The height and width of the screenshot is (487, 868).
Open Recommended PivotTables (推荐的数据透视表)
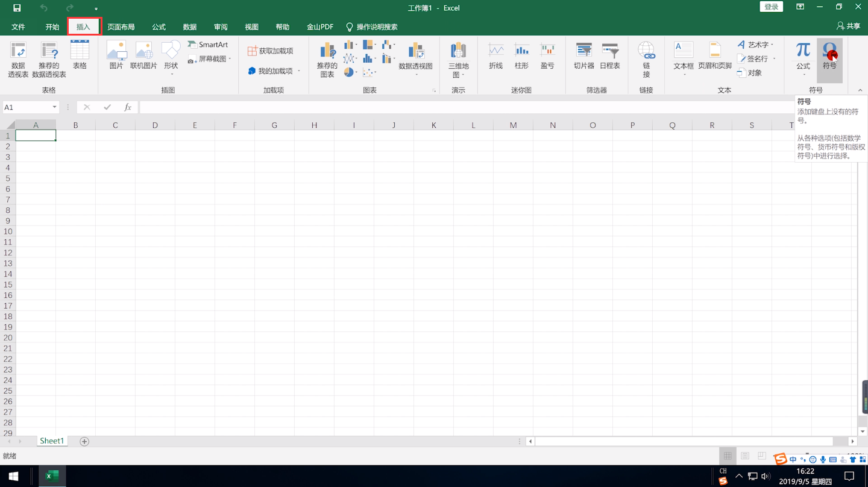[49, 59]
